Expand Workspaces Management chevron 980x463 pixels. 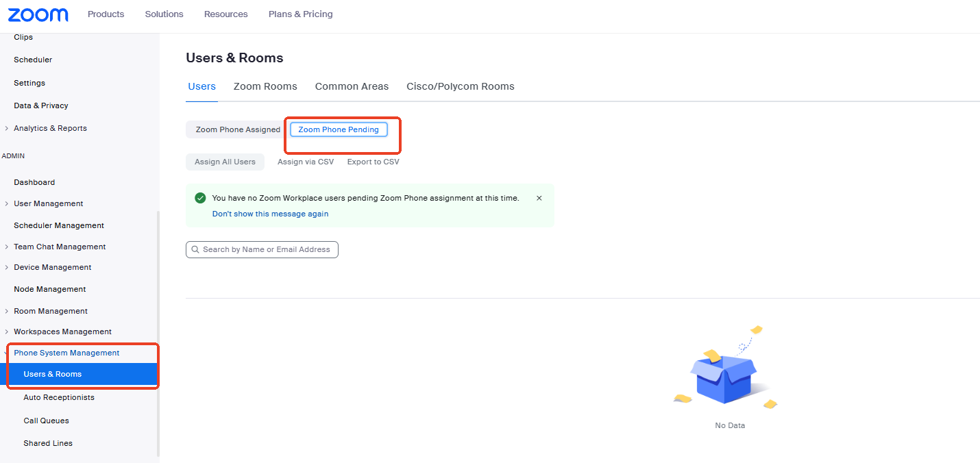pos(7,331)
